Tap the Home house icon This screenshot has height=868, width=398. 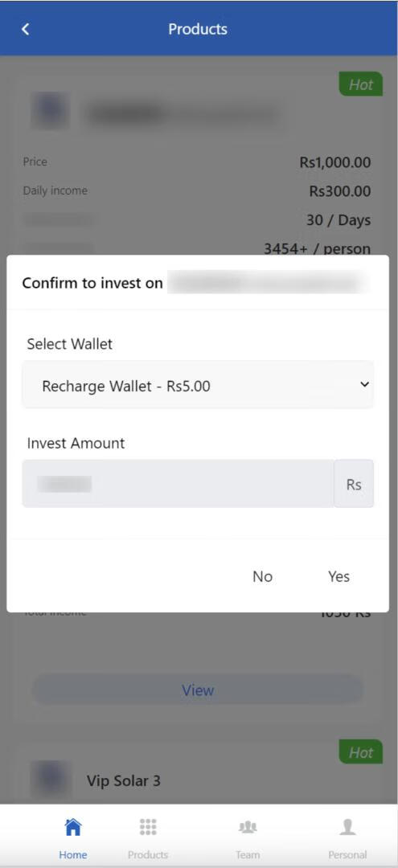click(x=73, y=827)
